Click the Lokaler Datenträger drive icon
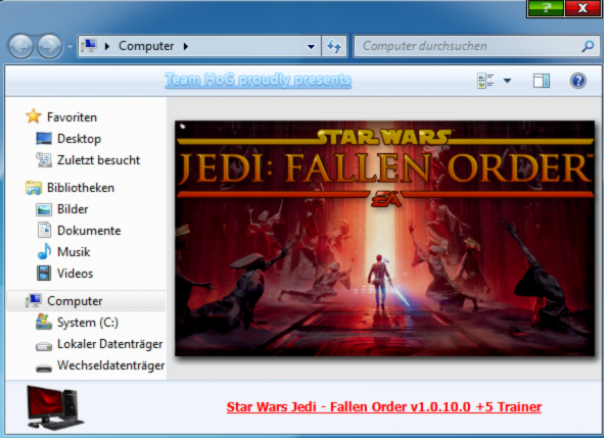Screen dimensions: 604x438 pyautogui.click(x=44, y=346)
